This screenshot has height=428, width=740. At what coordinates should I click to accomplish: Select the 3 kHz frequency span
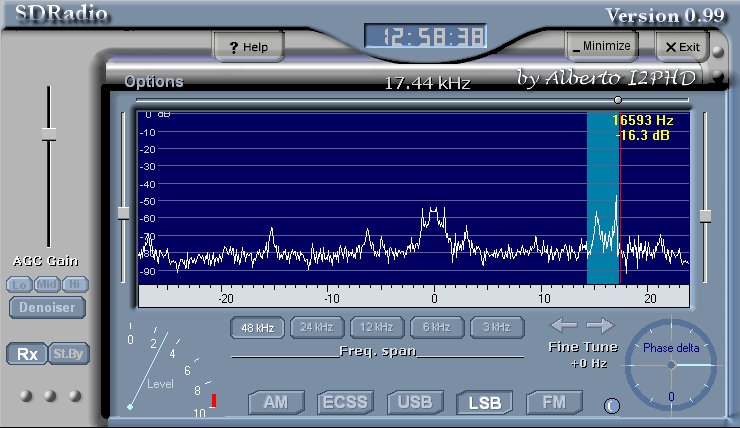tap(497, 327)
